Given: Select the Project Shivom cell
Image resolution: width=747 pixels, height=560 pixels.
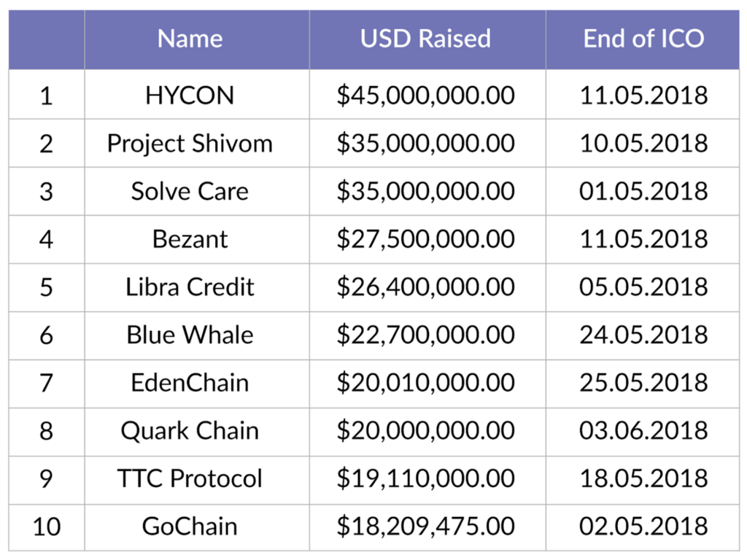Looking at the screenshot, I should click(x=190, y=144).
